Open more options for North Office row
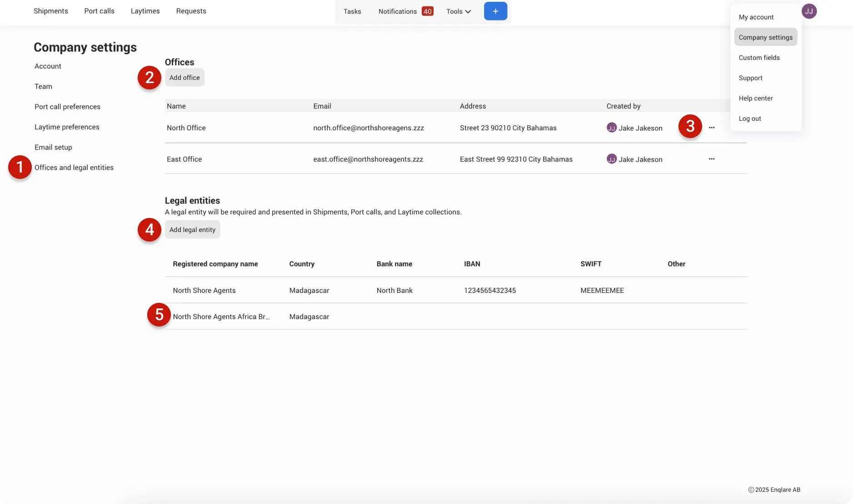The image size is (853, 504). [712, 128]
